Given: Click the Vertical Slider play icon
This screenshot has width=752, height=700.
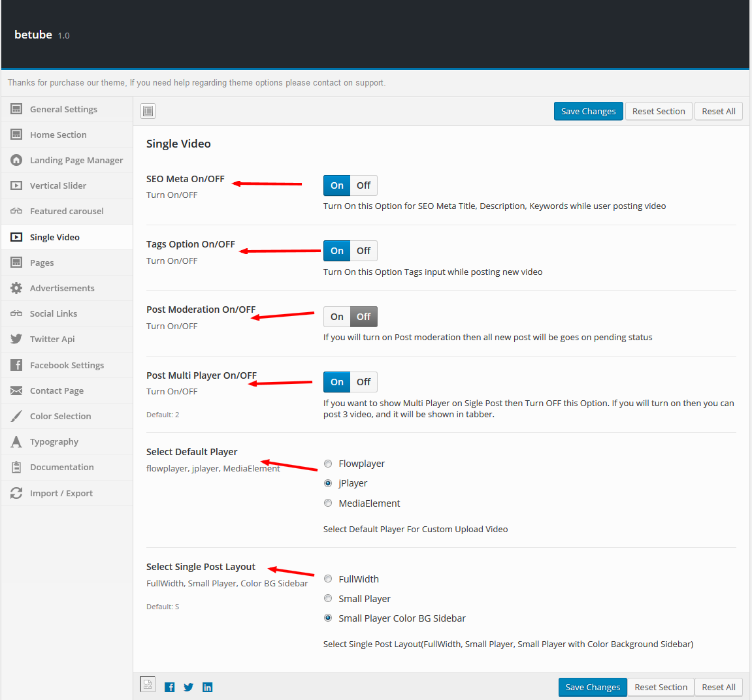Looking at the screenshot, I should click(16, 185).
